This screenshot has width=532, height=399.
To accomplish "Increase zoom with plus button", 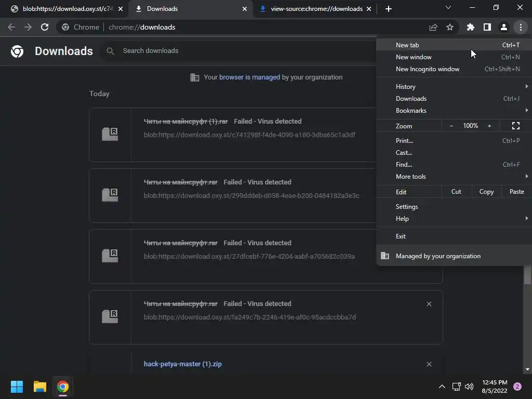I will click(x=489, y=126).
